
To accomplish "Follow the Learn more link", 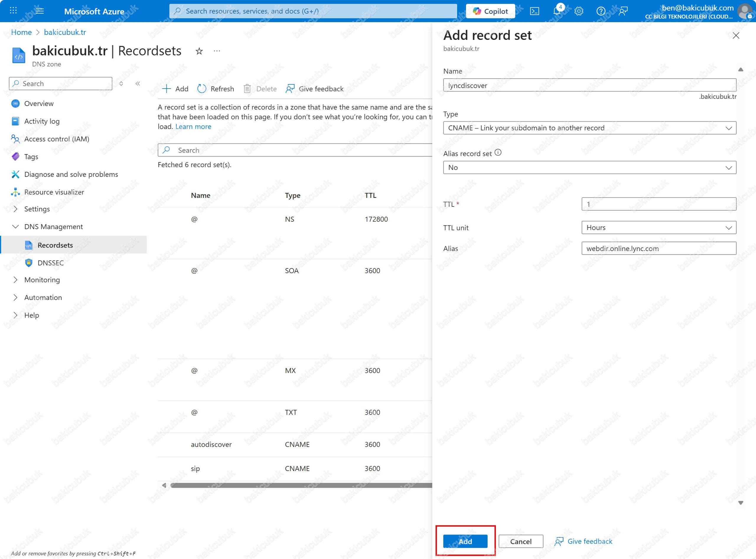I will 193,127.
